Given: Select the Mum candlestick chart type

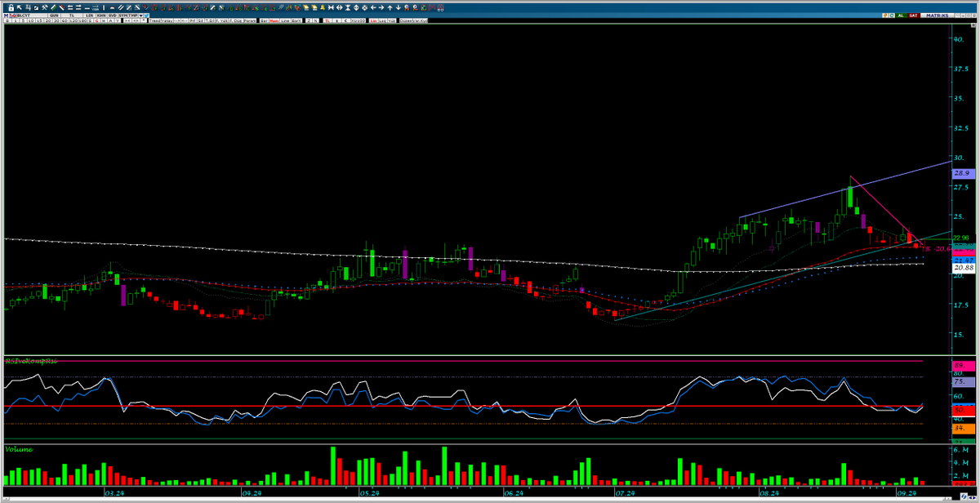Looking at the screenshot, I should (274, 20).
